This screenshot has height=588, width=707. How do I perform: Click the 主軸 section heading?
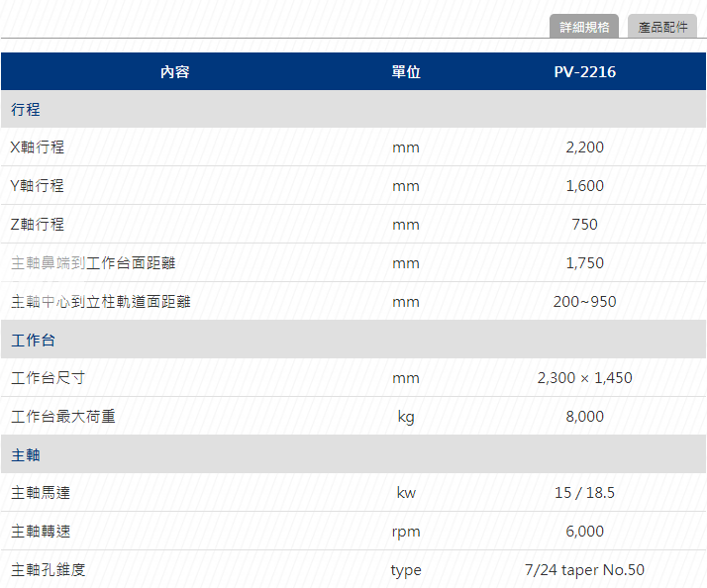pos(26,455)
